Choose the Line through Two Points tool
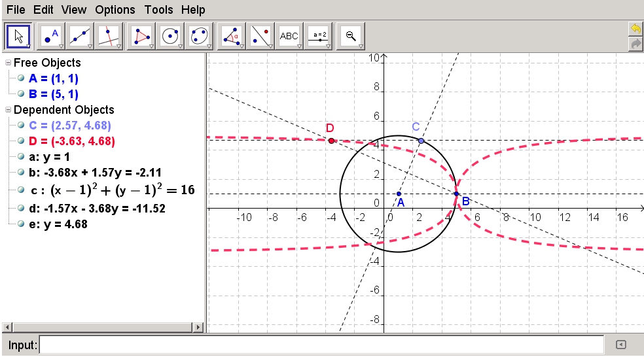This screenshot has height=357, width=644. [80, 36]
